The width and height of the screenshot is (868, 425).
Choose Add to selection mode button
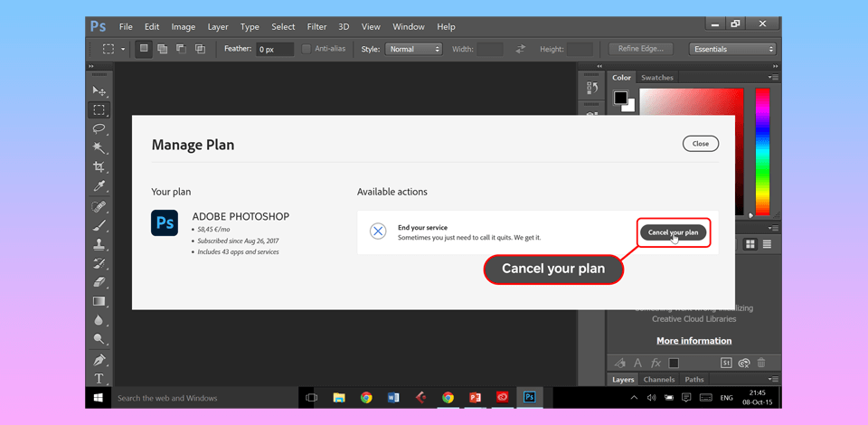coord(162,49)
